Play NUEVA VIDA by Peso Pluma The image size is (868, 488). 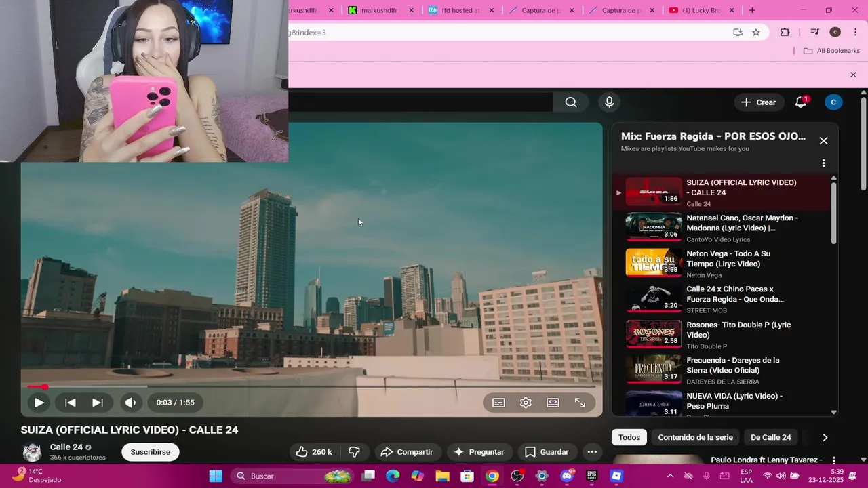click(722, 405)
